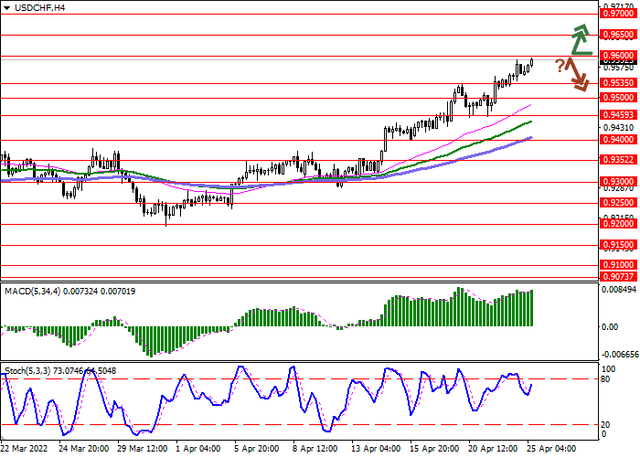Click the 0.96000 resistance level label
The width and height of the screenshot is (640, 457).
click(x=618, y=57)
